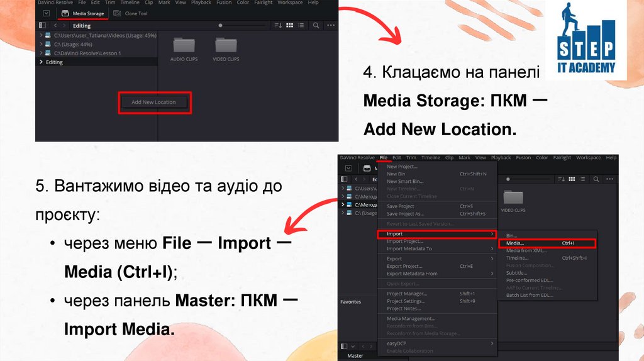Select the C:\Users\user_Tatiana\Videos drive icon

(x=48, y=35)
